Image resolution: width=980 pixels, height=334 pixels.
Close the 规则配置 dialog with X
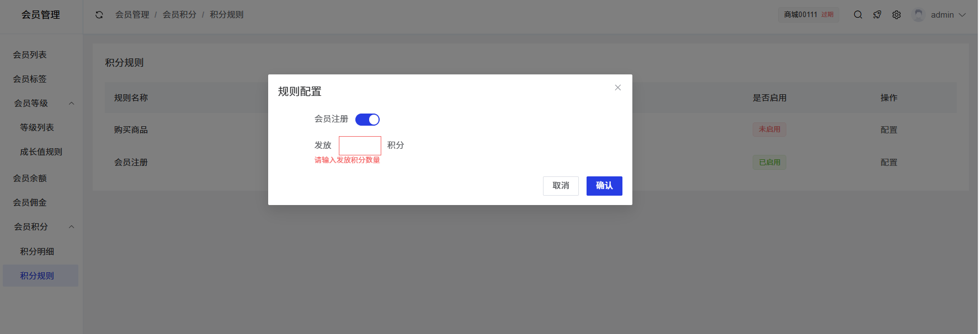618,88
